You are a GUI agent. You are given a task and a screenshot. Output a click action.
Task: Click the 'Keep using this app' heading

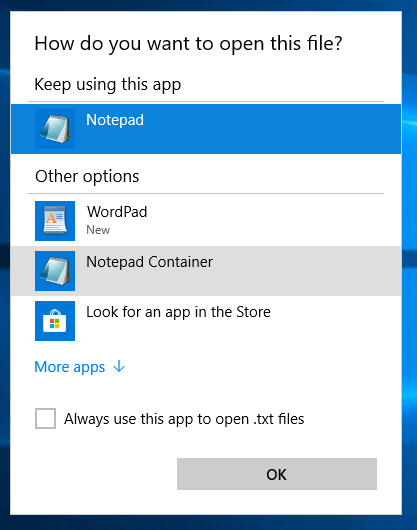pyautogui.click(x=108, y=85)
